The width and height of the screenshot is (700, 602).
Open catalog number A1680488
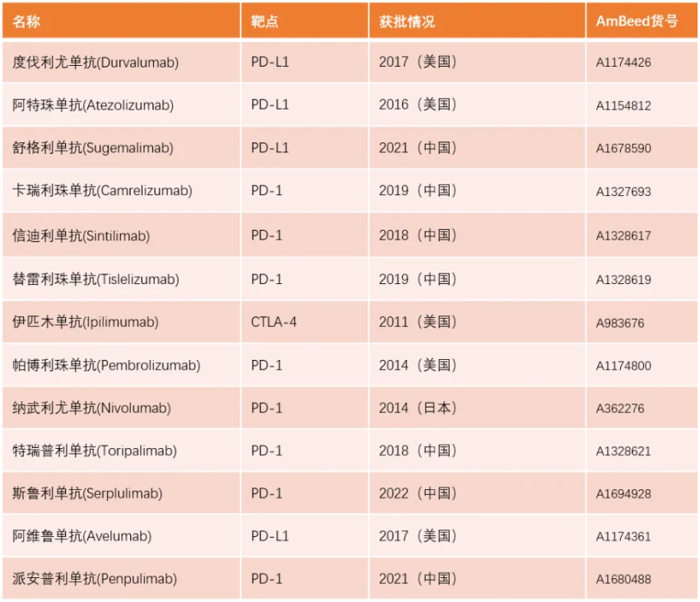(x=623, y=579)
